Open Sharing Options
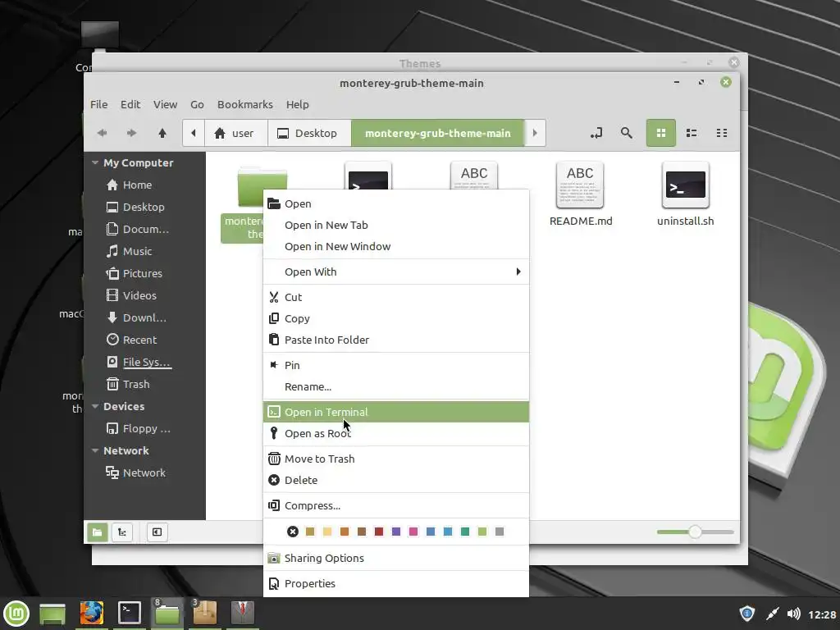 [396, 558]
